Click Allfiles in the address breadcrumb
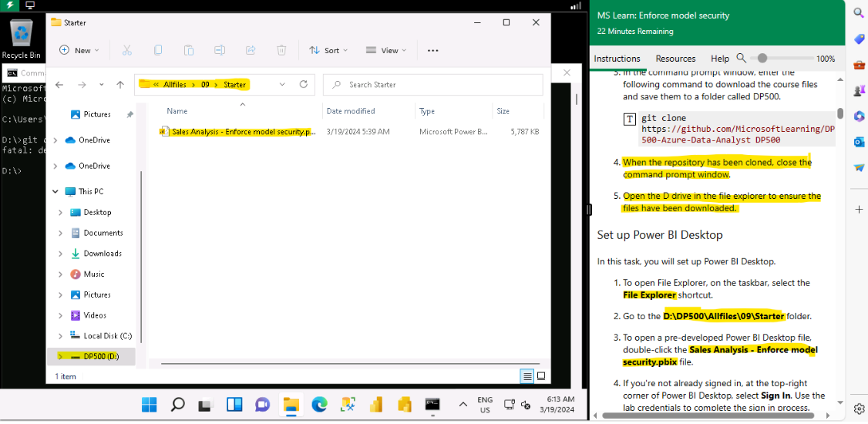Viewport: 868px width, 424px height. click(x=173, y=85)
